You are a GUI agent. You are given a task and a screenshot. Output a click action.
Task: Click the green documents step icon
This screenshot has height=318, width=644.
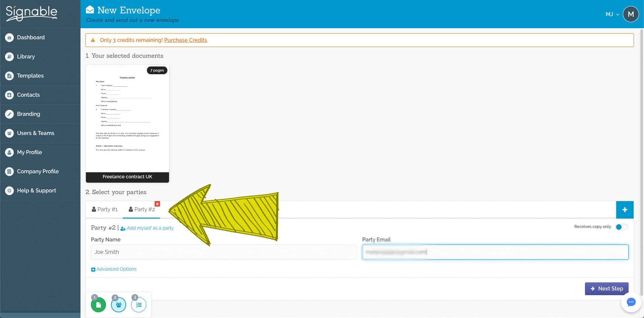click(x=98, y=305)
